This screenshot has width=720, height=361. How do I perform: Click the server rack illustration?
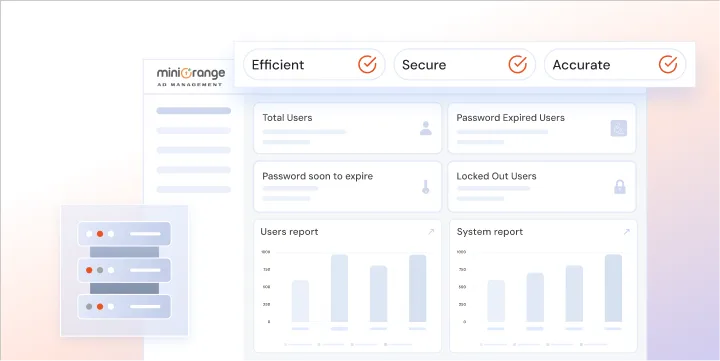pos(124,270)
